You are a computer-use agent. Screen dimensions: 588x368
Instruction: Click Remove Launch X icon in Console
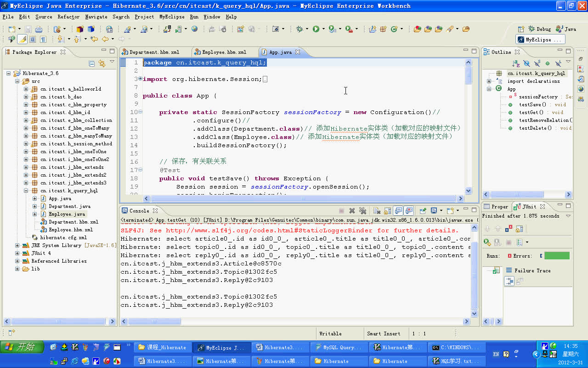[352, 211]
